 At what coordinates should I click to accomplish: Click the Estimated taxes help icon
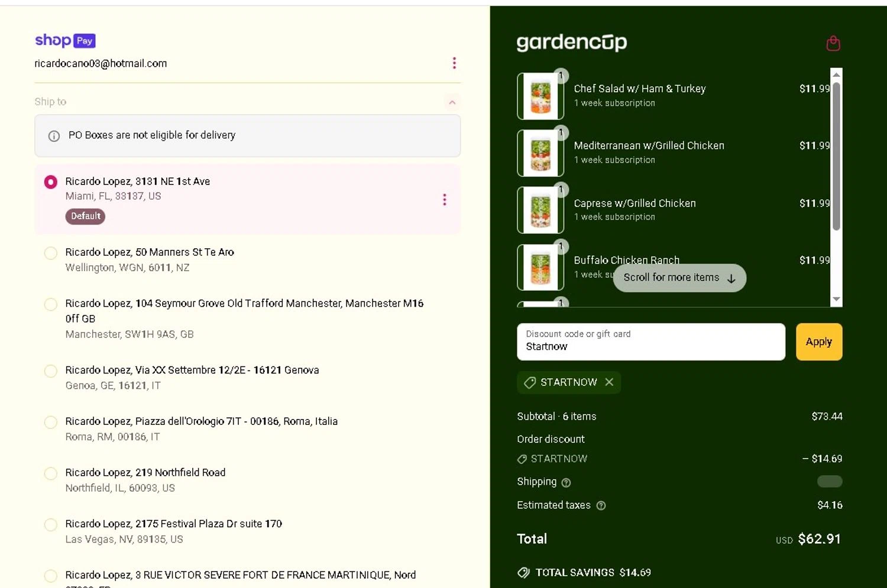[x=601, y=506]
